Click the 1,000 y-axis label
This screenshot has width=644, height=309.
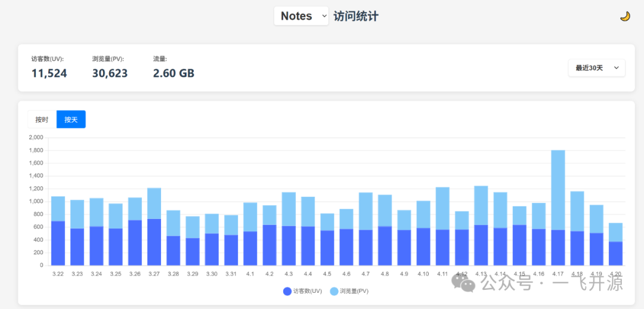click(x=36, y=202)
